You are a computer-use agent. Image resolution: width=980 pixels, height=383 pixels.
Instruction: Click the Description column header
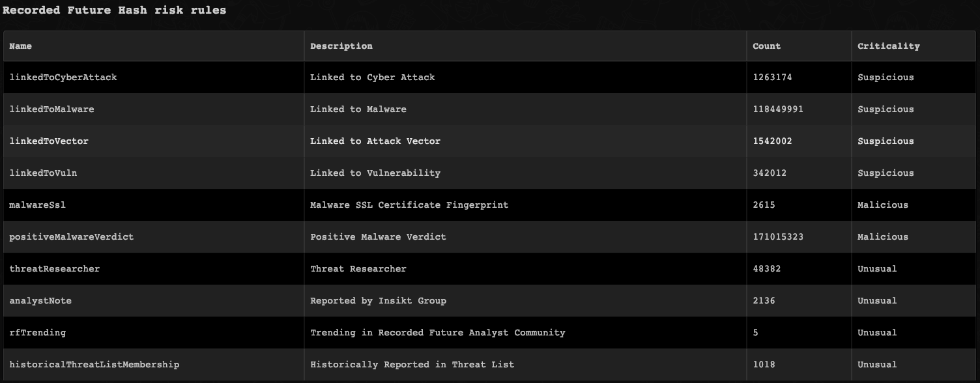pos(341,46)
